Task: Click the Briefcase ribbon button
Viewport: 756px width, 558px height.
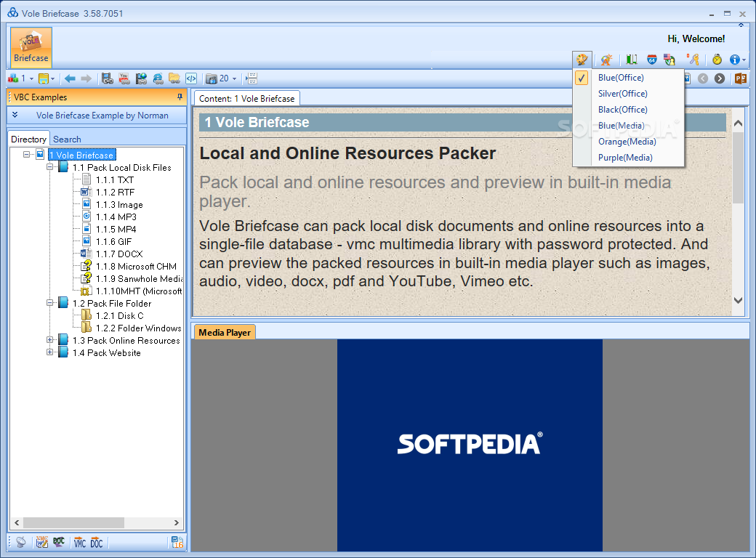Action: pos(31,47)
